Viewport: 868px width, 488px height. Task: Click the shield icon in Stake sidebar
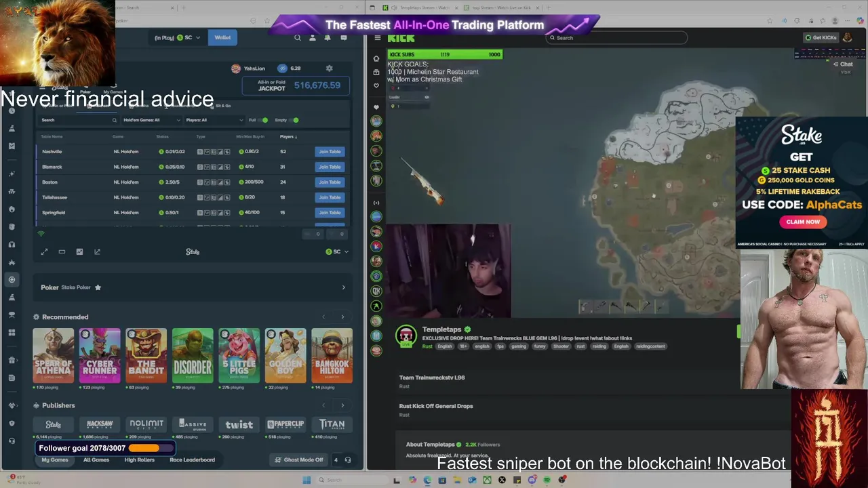coord(12,424)
